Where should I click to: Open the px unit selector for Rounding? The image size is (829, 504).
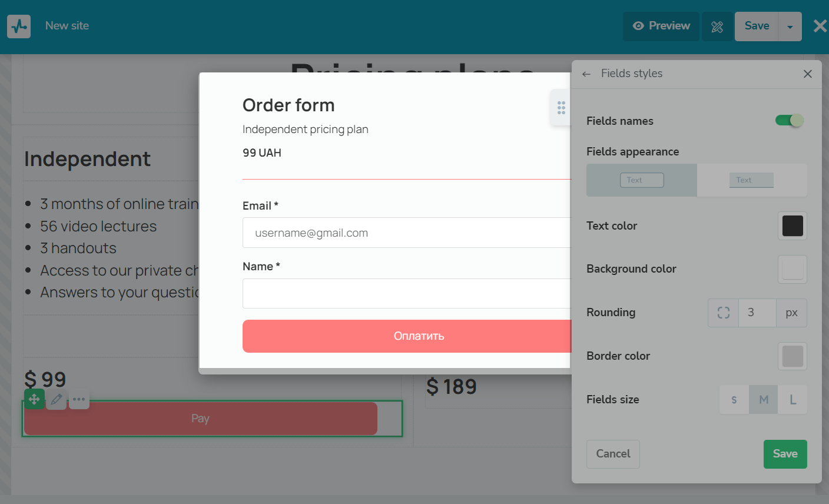click(x=791, y=313)
